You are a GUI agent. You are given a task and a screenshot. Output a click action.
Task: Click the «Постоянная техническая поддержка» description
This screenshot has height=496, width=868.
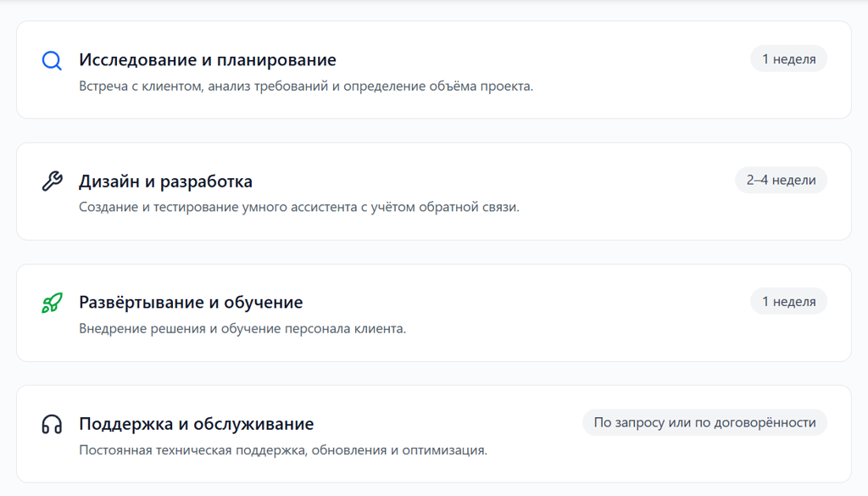(x=283, y=449)
